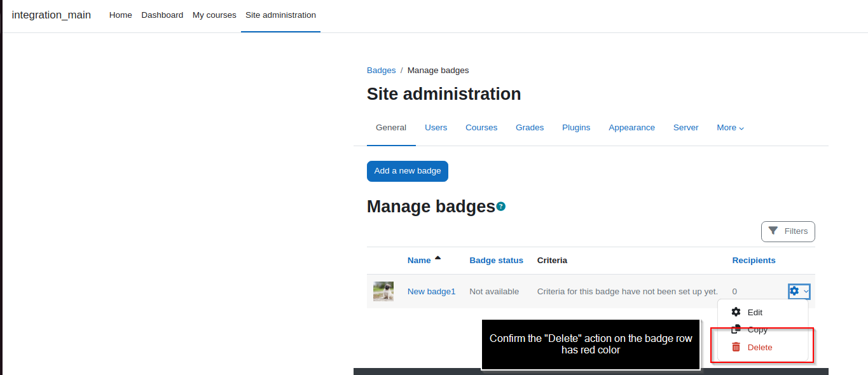
Task: Click the Manage badges help question icon
Action: [x=501, y=207]
